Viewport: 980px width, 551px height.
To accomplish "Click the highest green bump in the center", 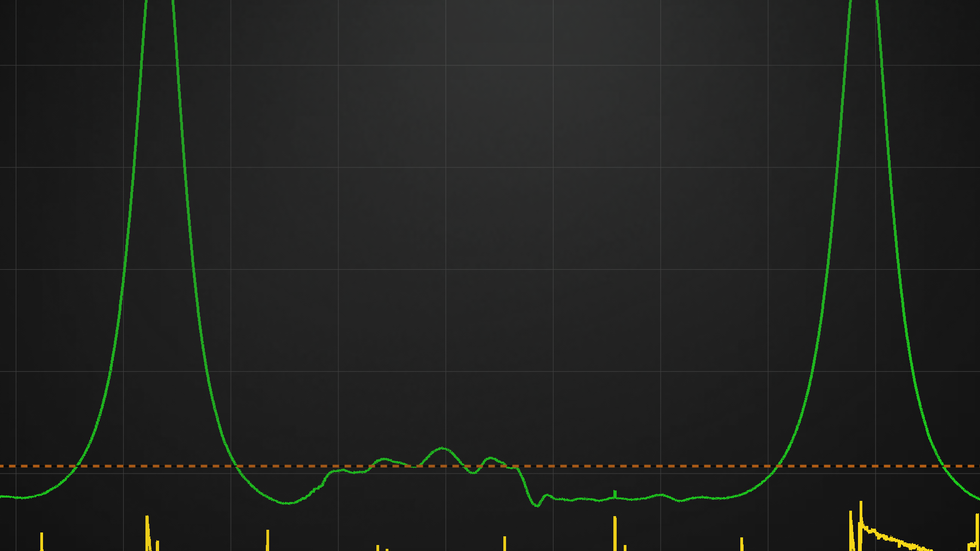I will click(x=442, y=449).
